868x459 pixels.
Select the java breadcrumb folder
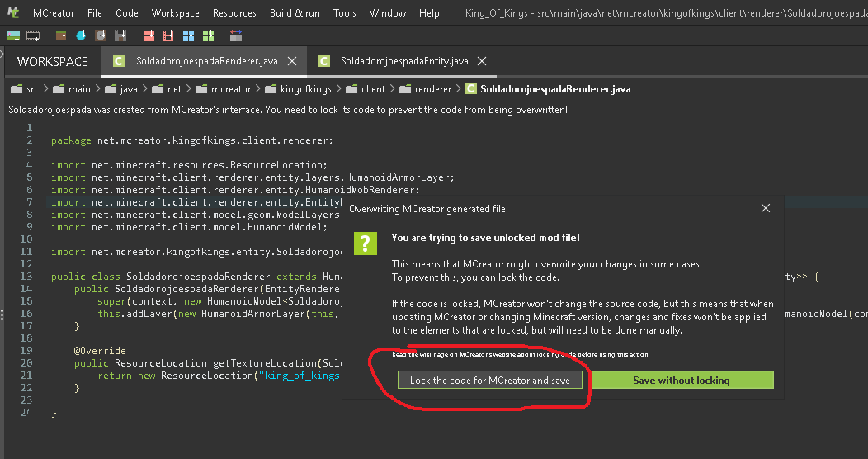129,89
